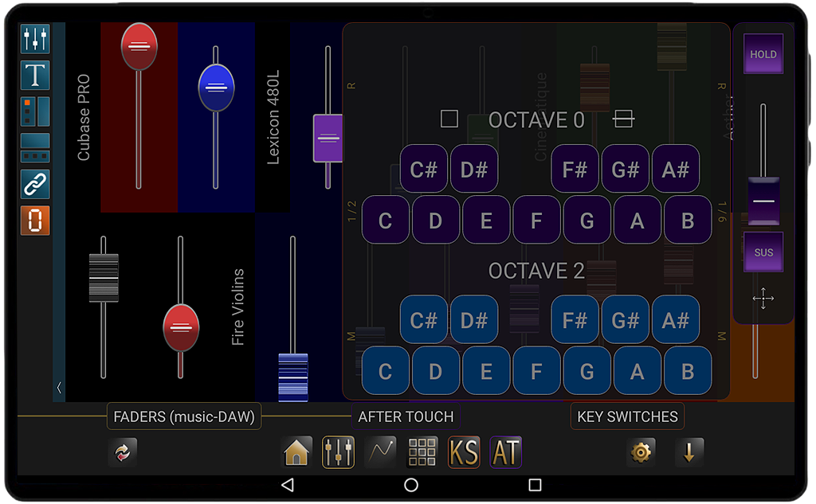Toggle the HOLD button
The width and height of the screenshot is (816, 504).
pos(763,55)
